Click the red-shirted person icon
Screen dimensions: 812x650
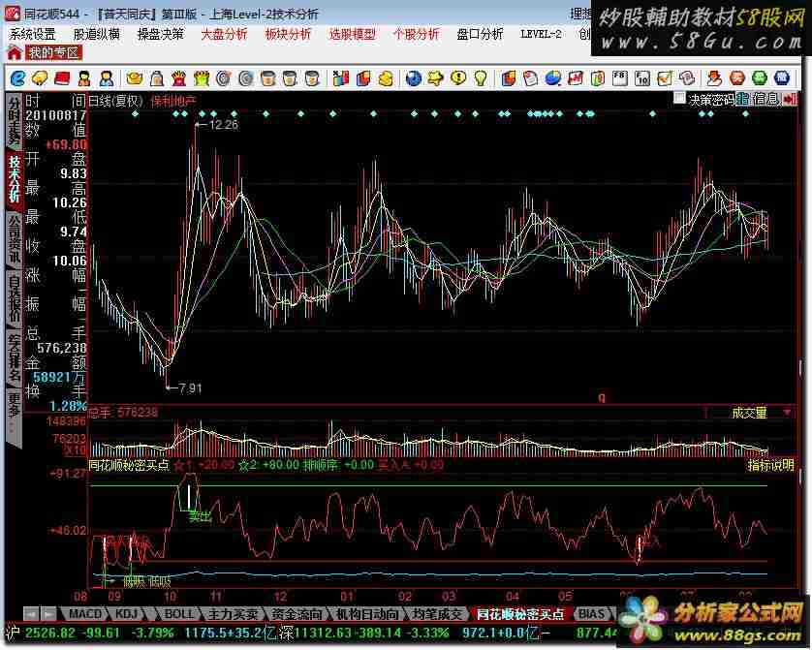point(84,78)
